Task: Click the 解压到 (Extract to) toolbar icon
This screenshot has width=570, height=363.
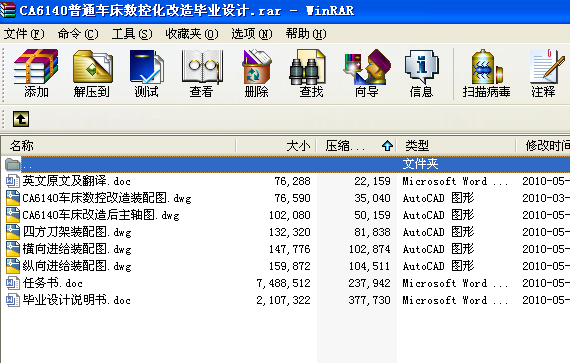Action: (x=92, y=73)
